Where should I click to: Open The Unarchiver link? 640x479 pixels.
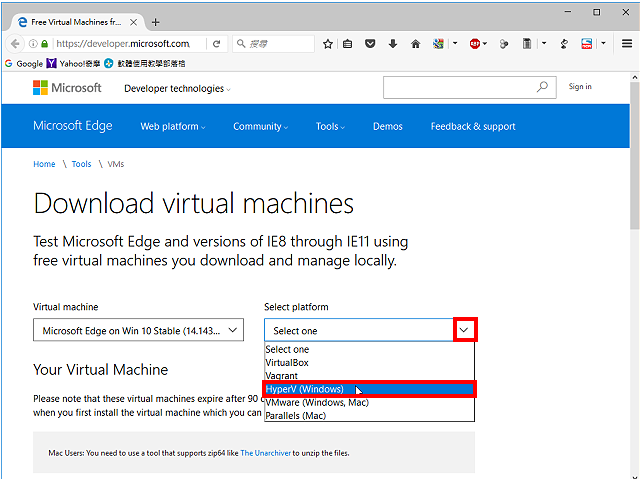(x=266, y=453)
